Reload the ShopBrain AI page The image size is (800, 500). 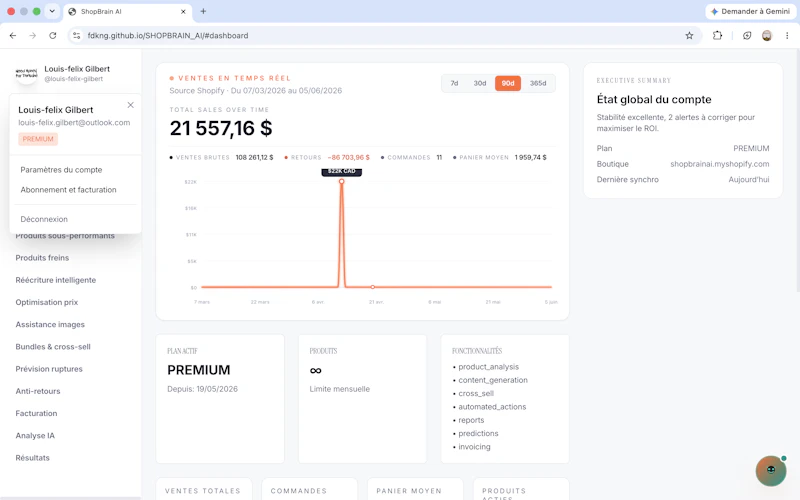[53, 36]
